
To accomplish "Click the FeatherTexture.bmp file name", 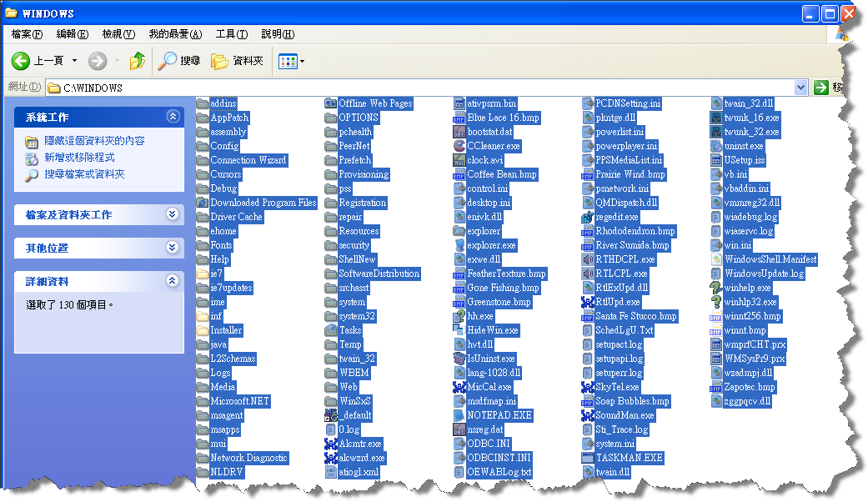I will [x=507, y=274].
